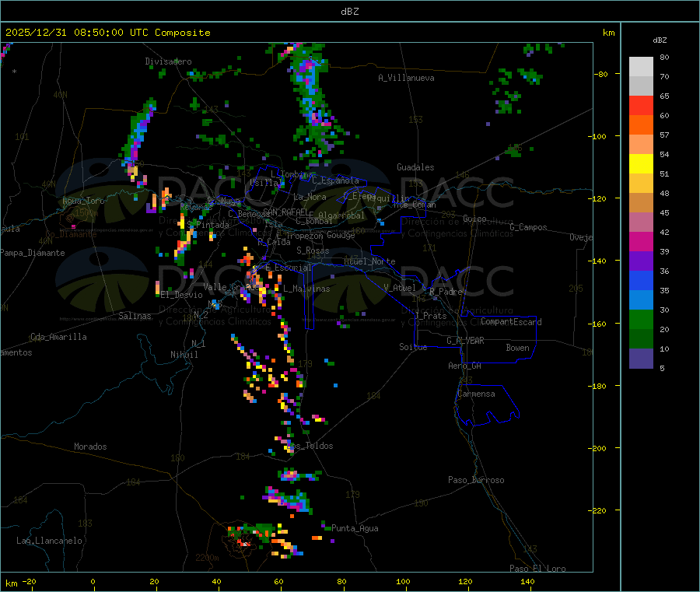Click the Pampa_Diamante label
This screenshot has height=592, width=700.
[33, 253]
